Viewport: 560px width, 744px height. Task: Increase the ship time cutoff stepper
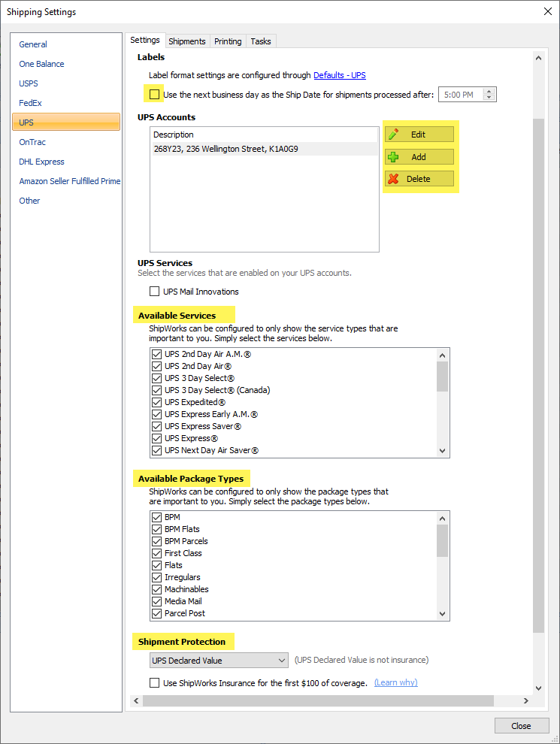489,91
